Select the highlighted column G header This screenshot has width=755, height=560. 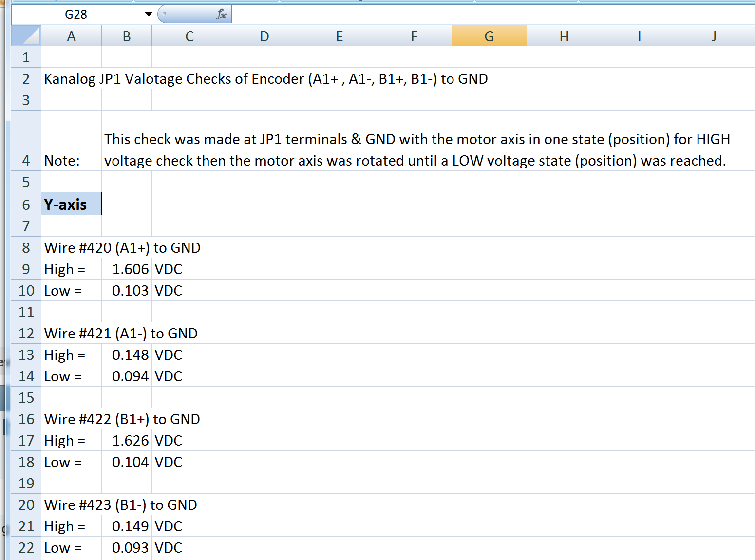point(489,37)
